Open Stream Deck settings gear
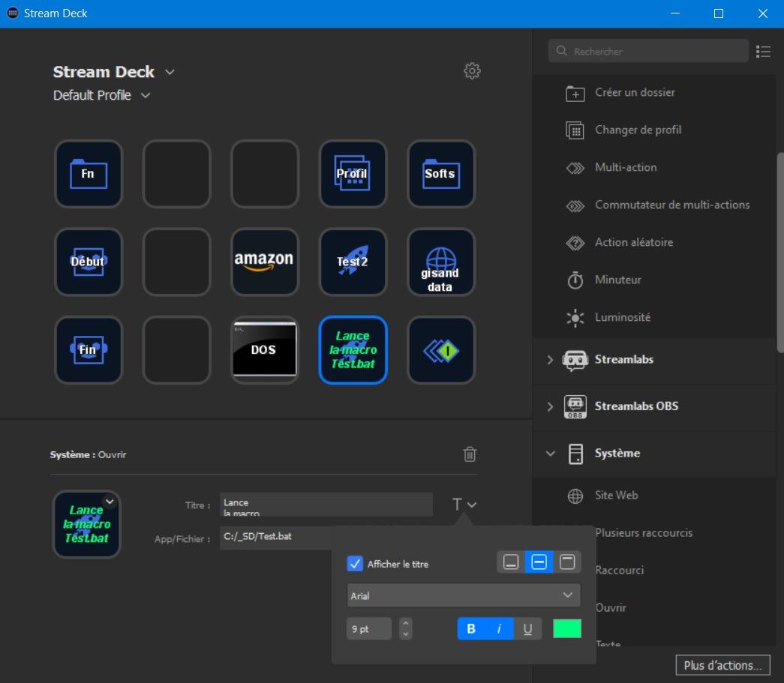Viewport: 784px width, 683px height. tap(472, 71)
